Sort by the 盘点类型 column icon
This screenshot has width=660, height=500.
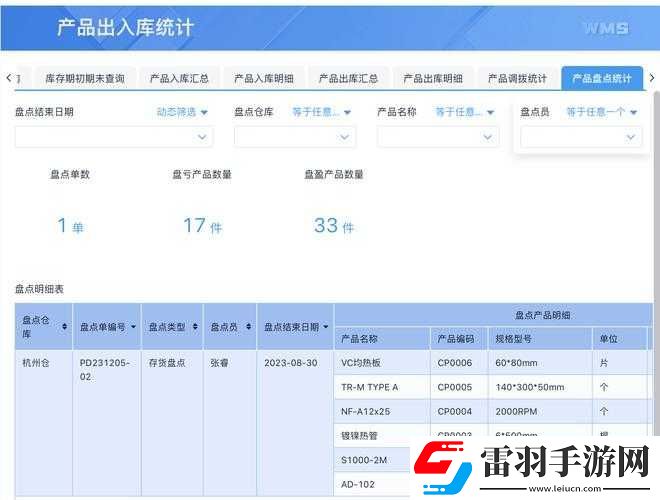[x=195, y=327]
